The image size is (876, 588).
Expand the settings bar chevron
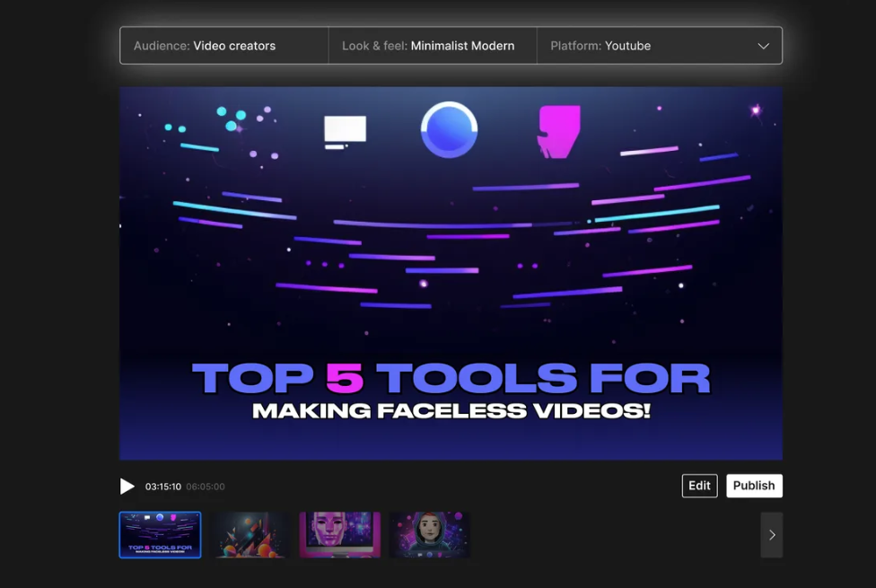pyautogui.click(x=763, y=46)
